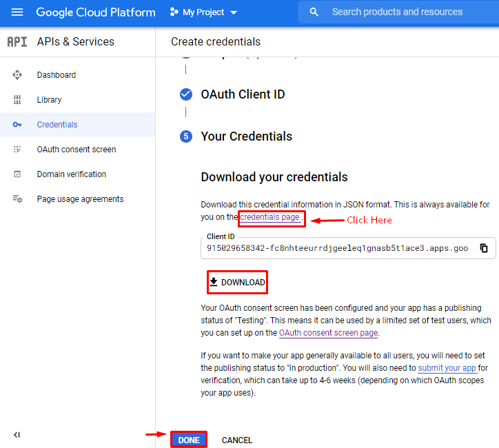Click the OAuth consent screen icon

click(x=17, y=150)
